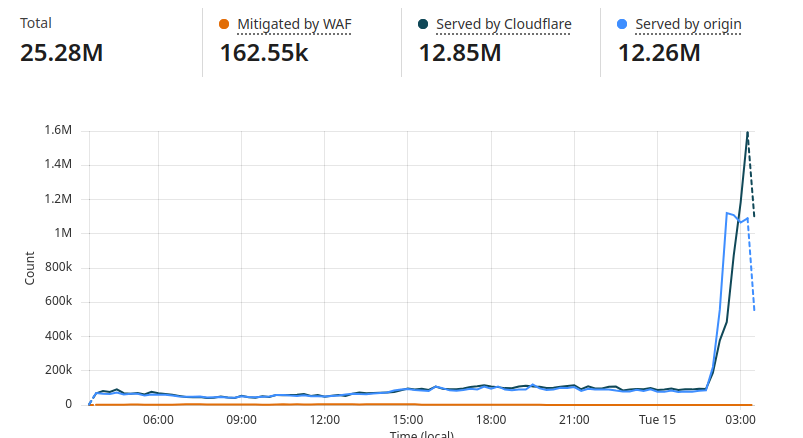This screenshot has width=803, height=438.
Task: Click the Tue 15 date axis label
Action: pos(657,420)
